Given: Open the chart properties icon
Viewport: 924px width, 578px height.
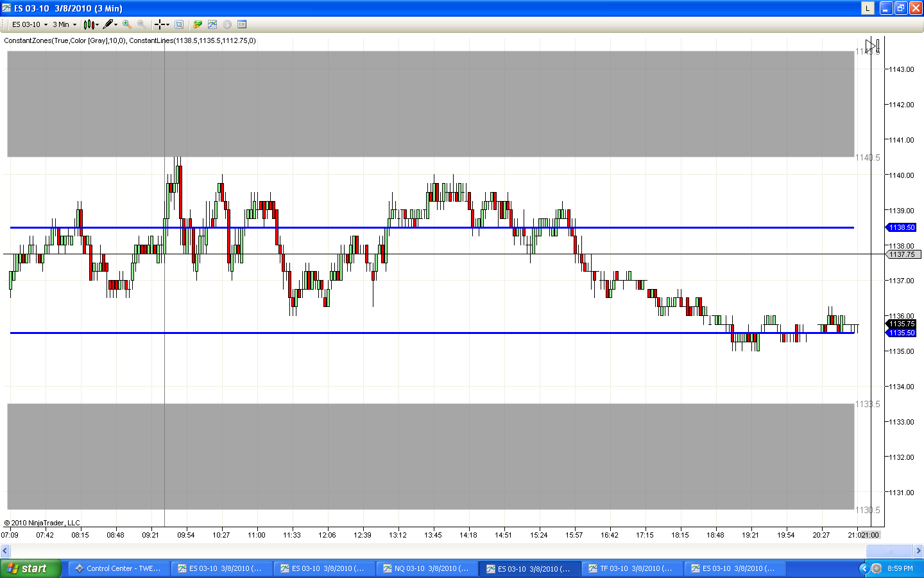Looking at the screenshot, I should coord(242,24).
